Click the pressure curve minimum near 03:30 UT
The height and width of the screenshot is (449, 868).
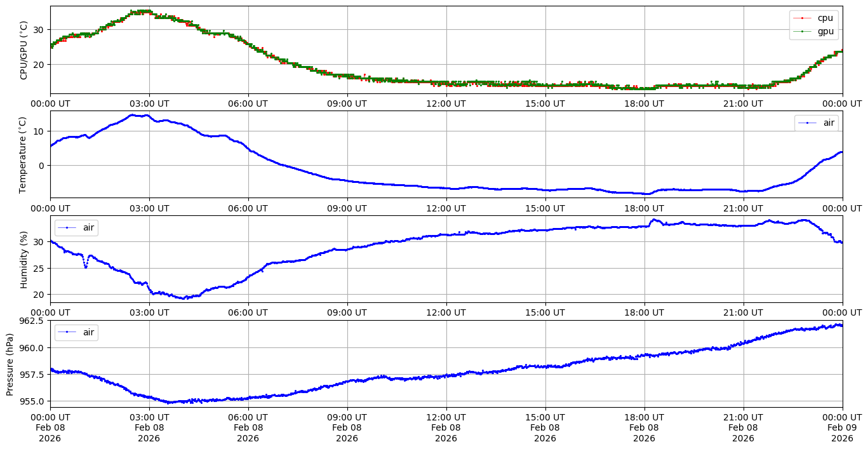click(169, 402)
